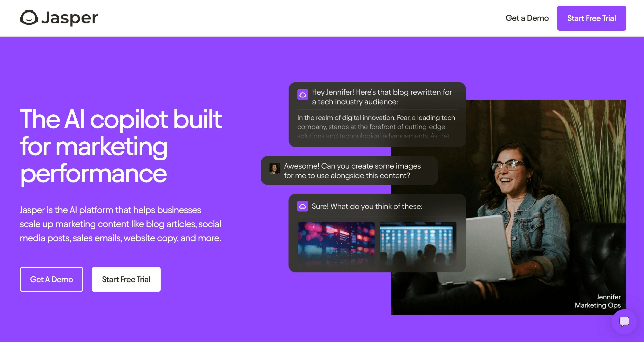Open the chat widget bubble icon
The image size is (644, 342).
pyautogui.click(x=624, y=321)
